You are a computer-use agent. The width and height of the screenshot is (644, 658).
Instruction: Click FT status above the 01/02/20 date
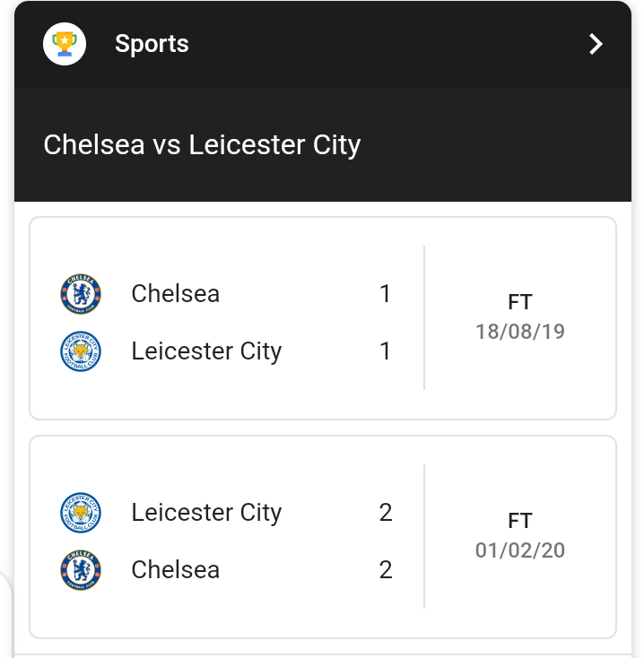520,521
